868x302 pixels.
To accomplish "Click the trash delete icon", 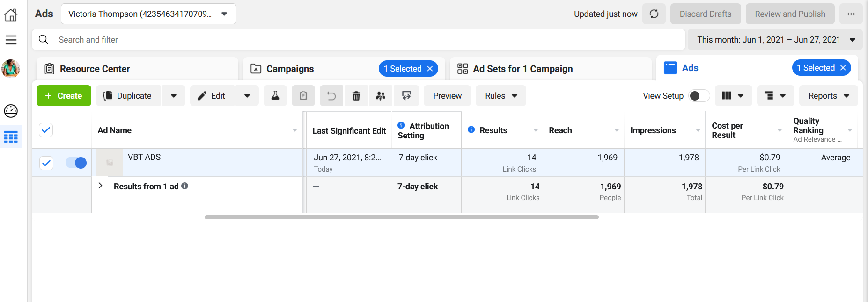I will point(356,96).
